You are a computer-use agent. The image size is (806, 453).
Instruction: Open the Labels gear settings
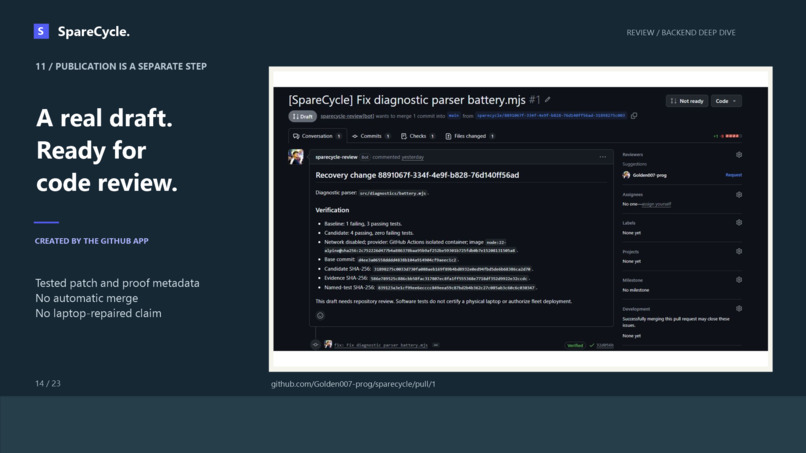[x=739, y=223]
